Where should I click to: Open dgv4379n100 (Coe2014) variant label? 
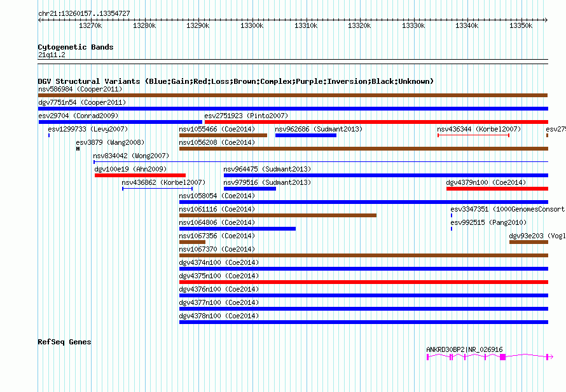click(x=486, y=182)
